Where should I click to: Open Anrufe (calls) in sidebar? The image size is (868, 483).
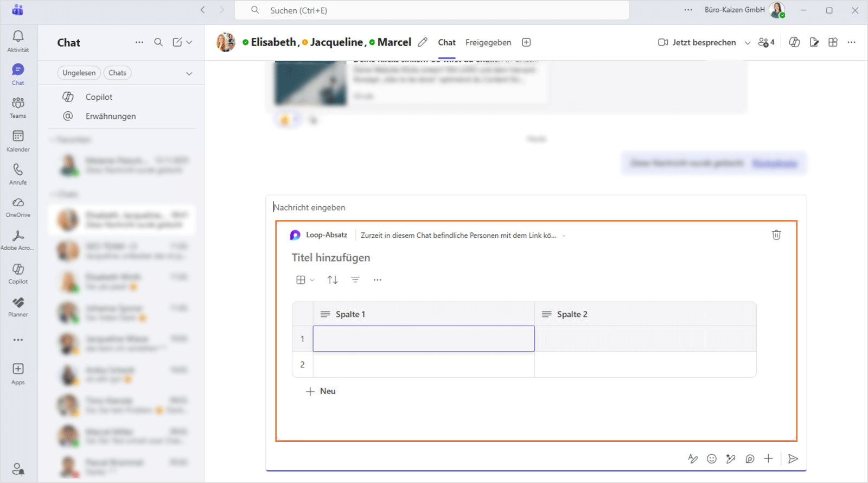(x=18, y=174)
